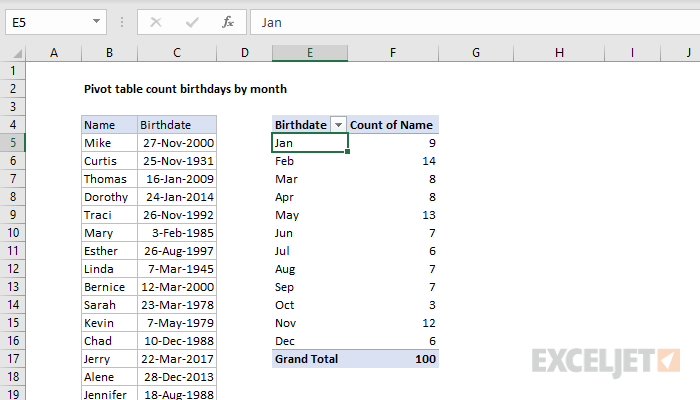The width and height of the screenshot is (700, 400).
Task: Select column H header
Action: (x=559, y=53)
